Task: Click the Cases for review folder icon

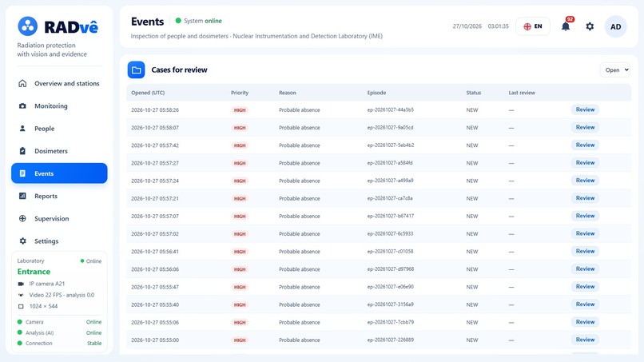Action: (136, 70)
